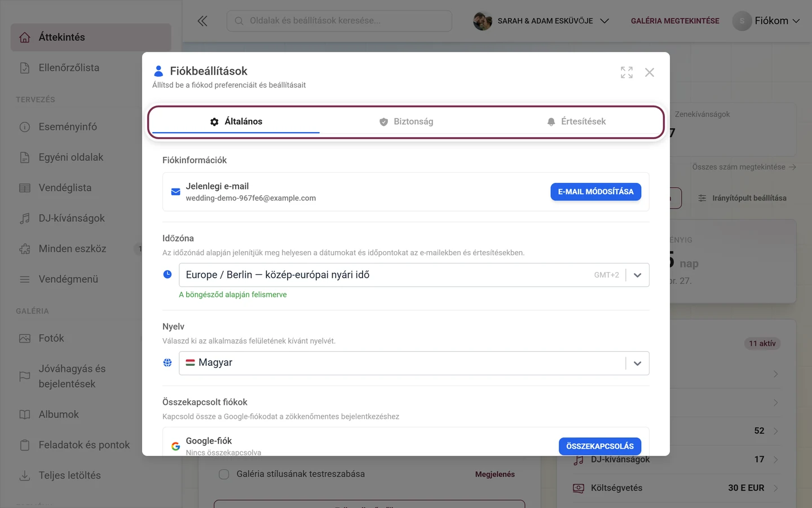This screenshot has width=812, height=508.
Task: Select the Egyéni oldalak page icon
Action: tap(25, 157)
